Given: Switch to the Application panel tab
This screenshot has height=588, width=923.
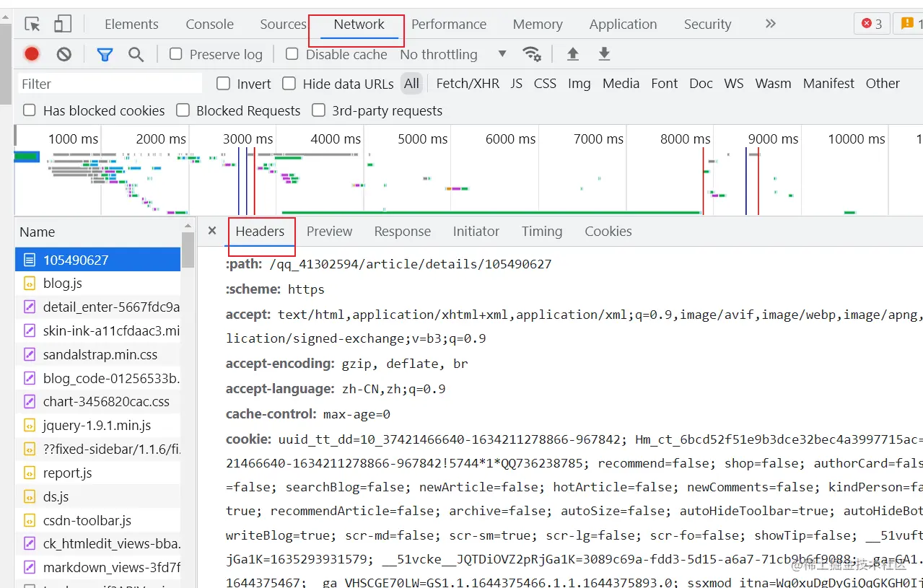Looking at the screenshot, I should pos(624,24).
